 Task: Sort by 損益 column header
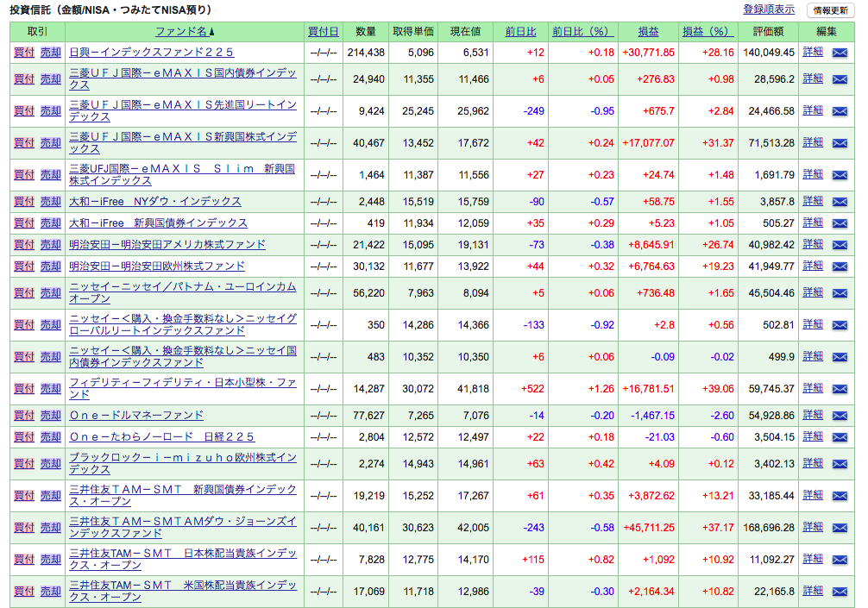[648, 32]
